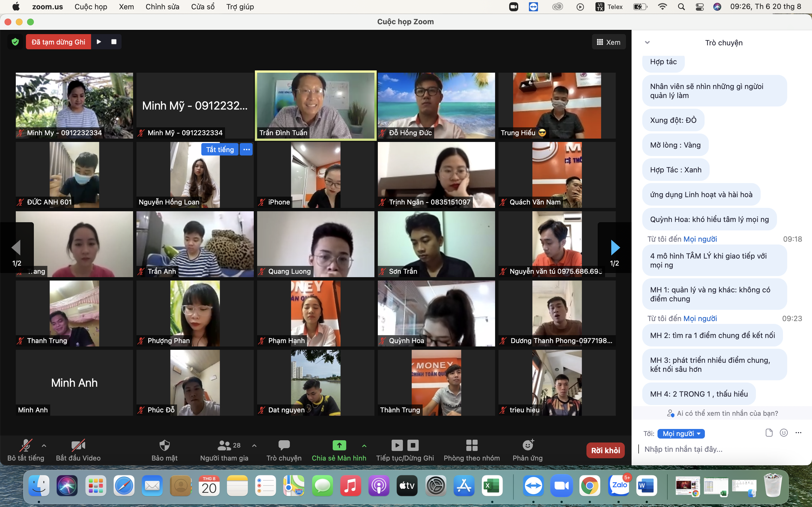
Task: Click the green encryption shield icon
Action: pos(15,42)
